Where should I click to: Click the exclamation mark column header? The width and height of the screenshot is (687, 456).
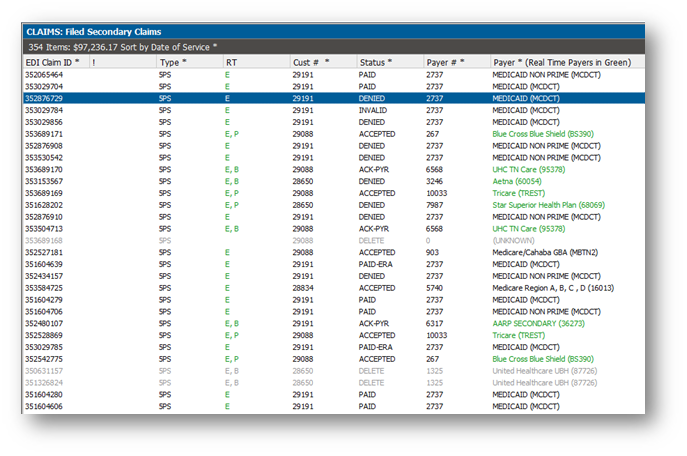pyautogui.click(x=94, y=62)
